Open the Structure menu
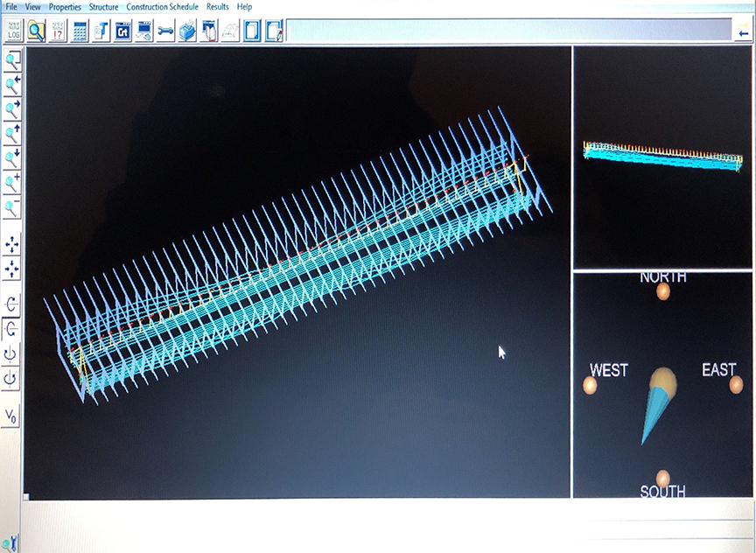 (103, 6)
